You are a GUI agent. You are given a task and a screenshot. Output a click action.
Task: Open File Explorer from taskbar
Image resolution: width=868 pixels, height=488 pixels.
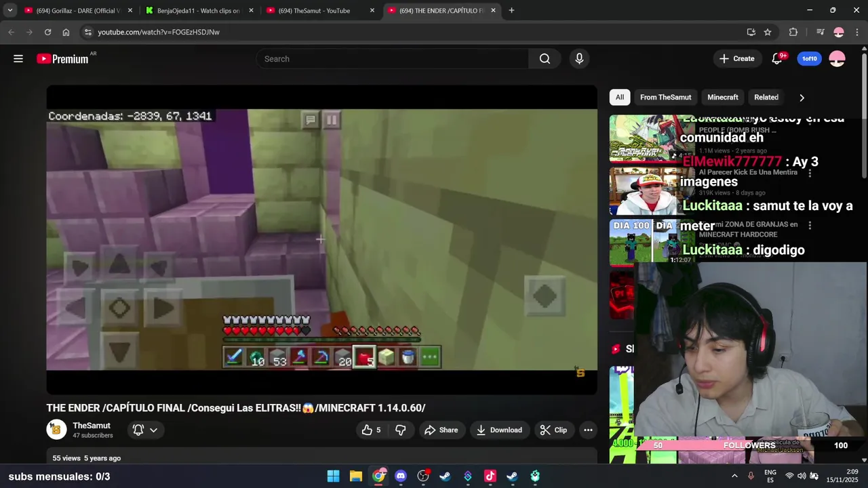[x=355, y=476]
